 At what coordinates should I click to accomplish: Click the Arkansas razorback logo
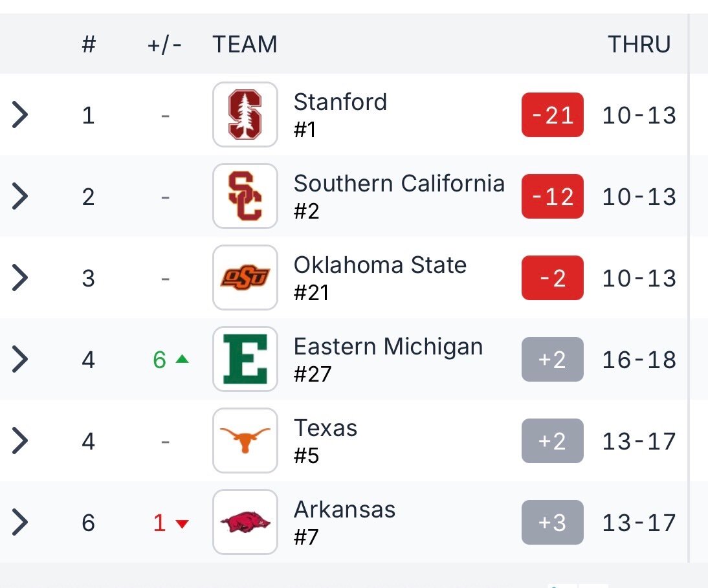(245, 522)
